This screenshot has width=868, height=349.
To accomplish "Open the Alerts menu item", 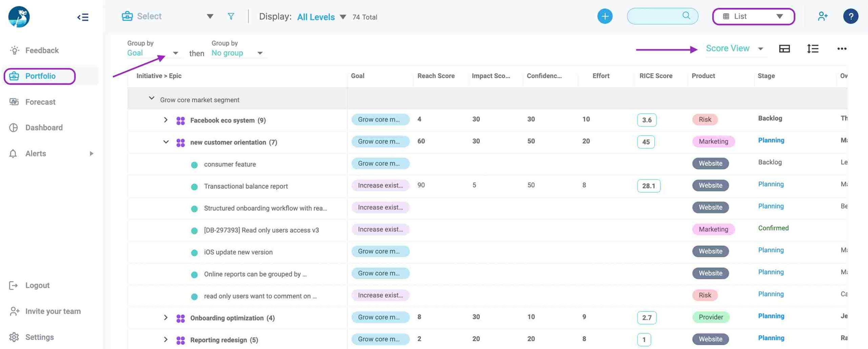I will pyautogui.click(x=36, y=153).
